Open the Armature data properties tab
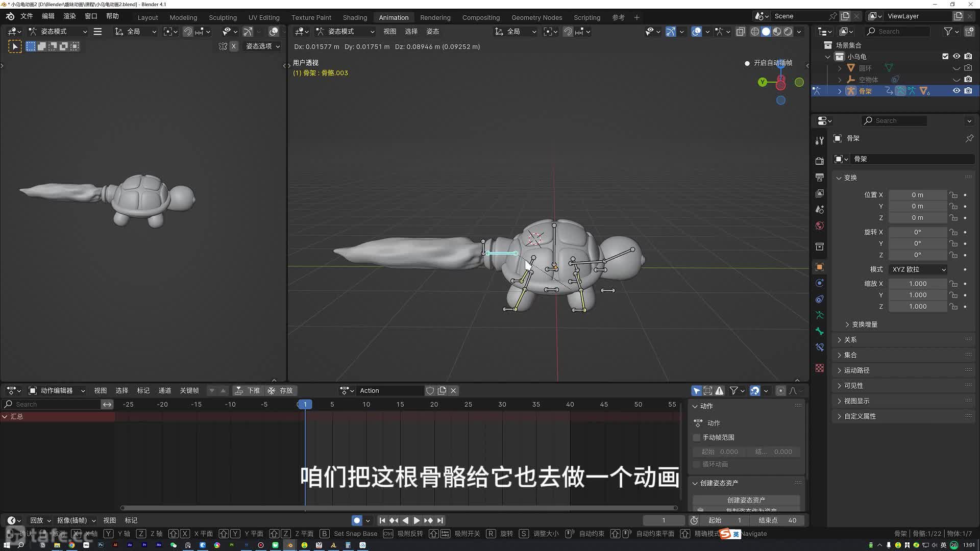 click(x=820, y=315)
